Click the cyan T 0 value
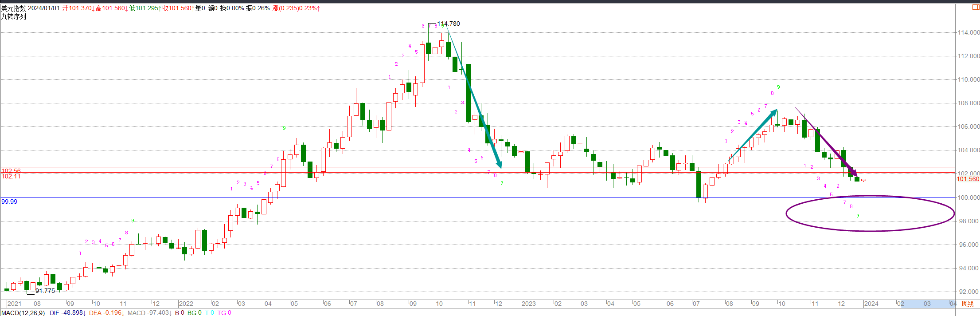The image size is (980, 316). pos(210,313)
